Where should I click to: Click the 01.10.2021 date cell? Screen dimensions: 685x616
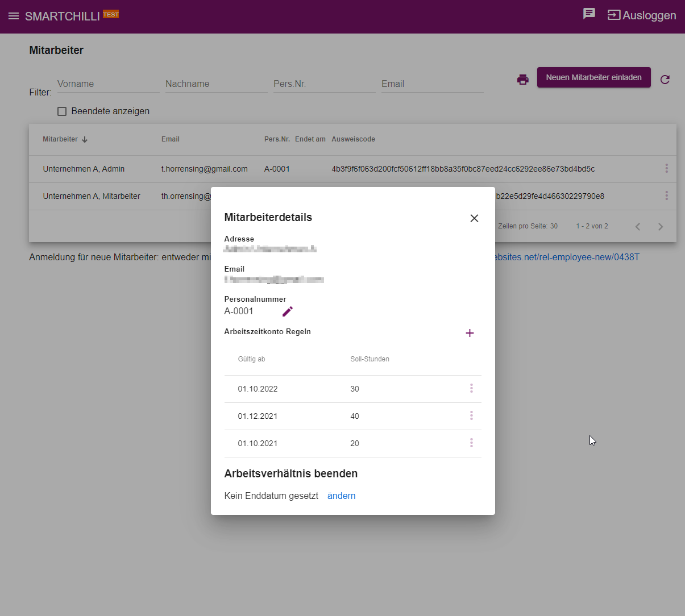258,444
